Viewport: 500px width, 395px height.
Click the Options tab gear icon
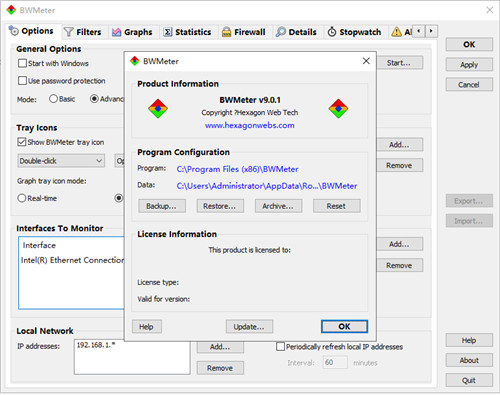click(x=14, y=31)
